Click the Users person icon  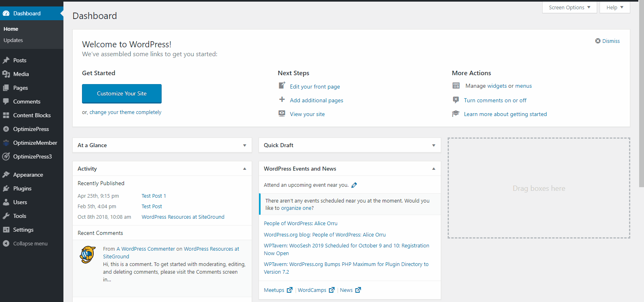pos(6,202)
